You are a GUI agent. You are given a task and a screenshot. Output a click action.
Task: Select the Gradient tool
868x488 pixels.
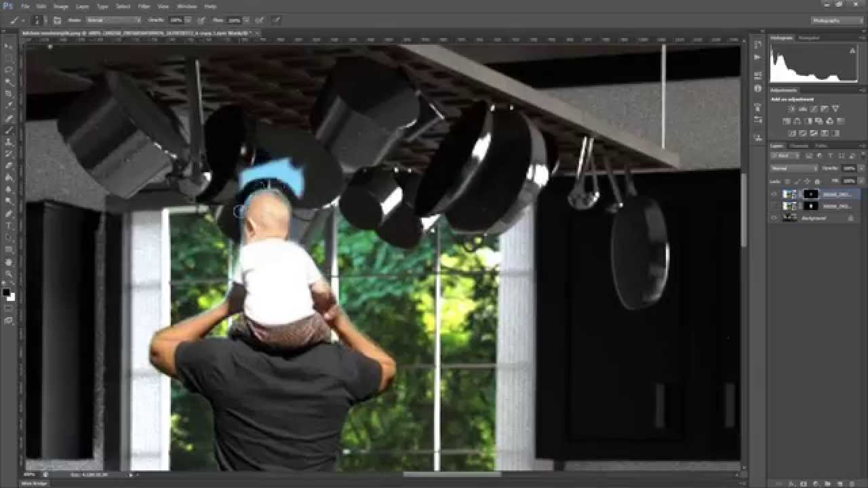tap(9, 178)
